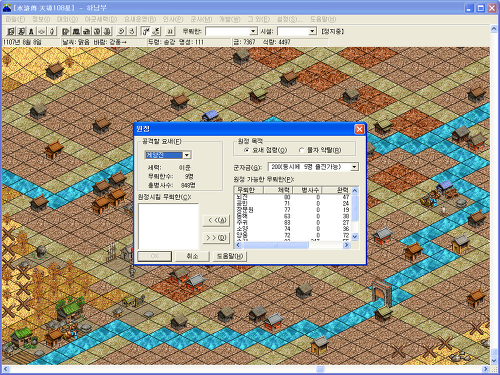This screenshot has width=500, height=375.
Task: Click the 무뢰한 list's scroll-left arrow
Action: coord(238,245)
